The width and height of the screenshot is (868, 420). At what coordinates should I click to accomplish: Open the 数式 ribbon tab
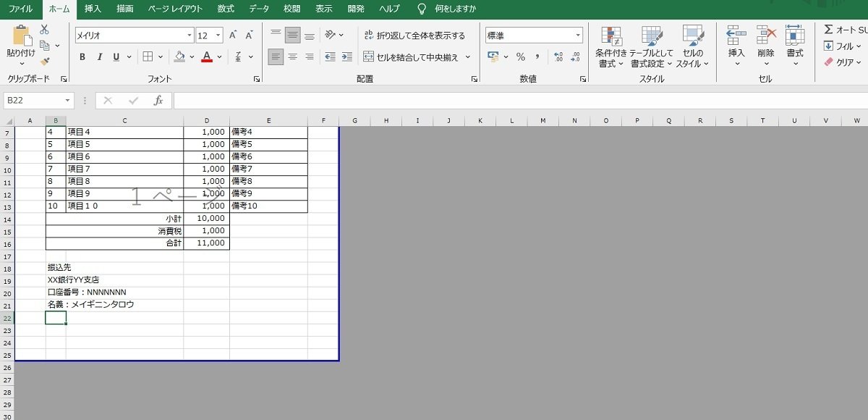[x=224, y=9]
